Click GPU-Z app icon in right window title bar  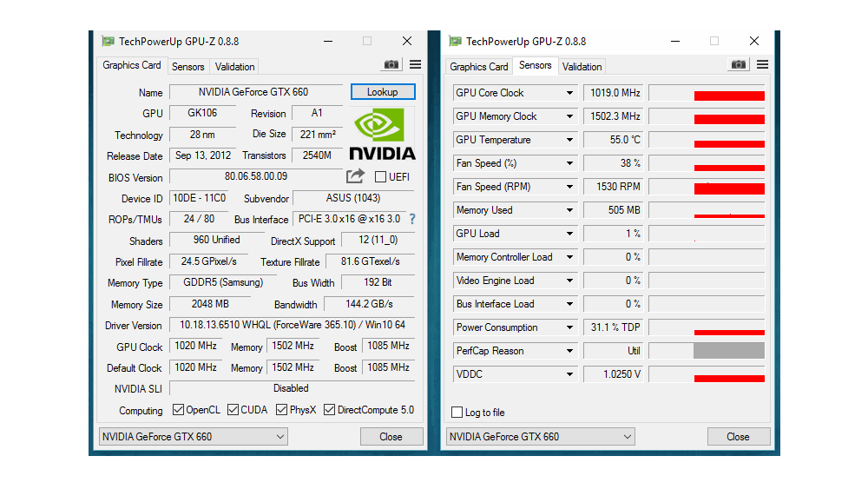point(455,41)
